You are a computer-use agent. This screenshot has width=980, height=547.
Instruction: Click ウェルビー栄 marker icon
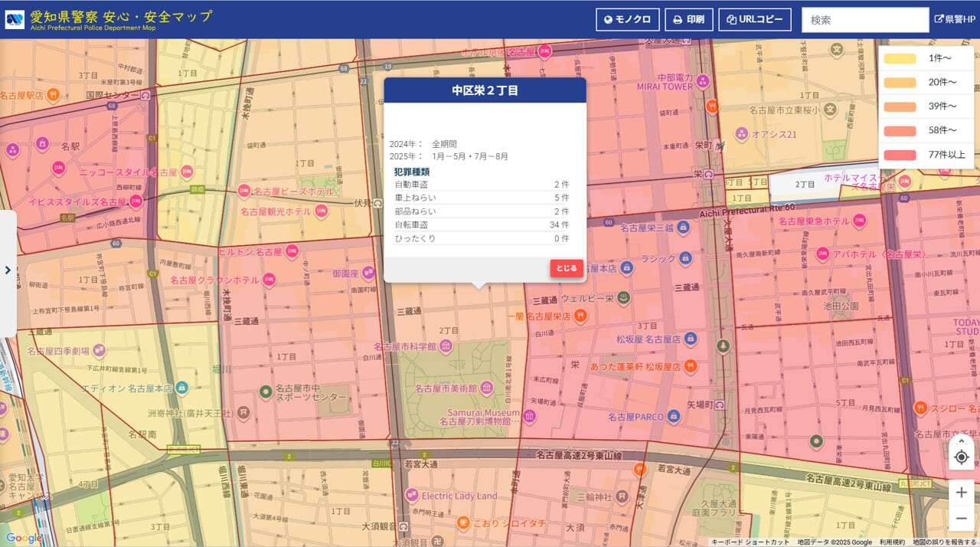[624, 297]
